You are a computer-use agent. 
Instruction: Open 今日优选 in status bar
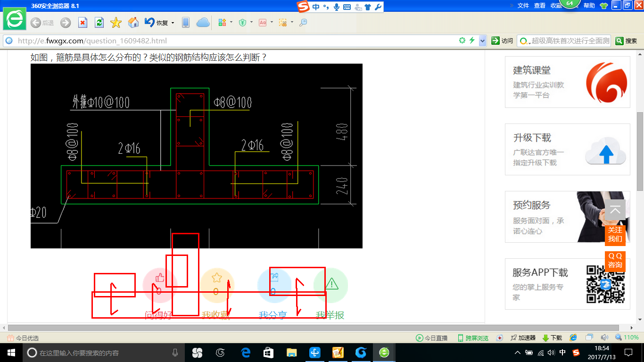pyautogui.click(x=23, y=338)
